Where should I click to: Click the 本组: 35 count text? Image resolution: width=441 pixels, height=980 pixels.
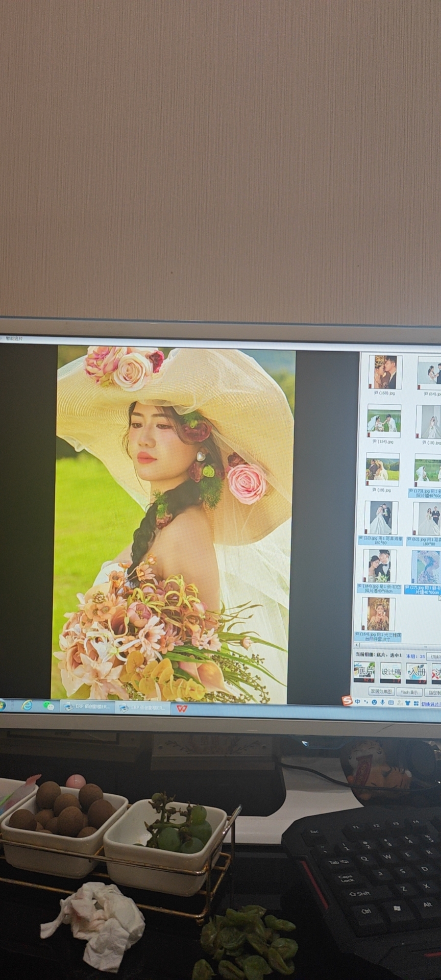tap(415, 656)
